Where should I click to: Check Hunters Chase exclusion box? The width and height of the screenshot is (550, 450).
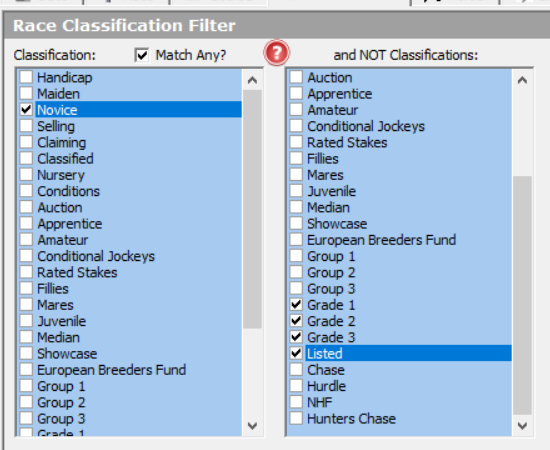(296, 418)
